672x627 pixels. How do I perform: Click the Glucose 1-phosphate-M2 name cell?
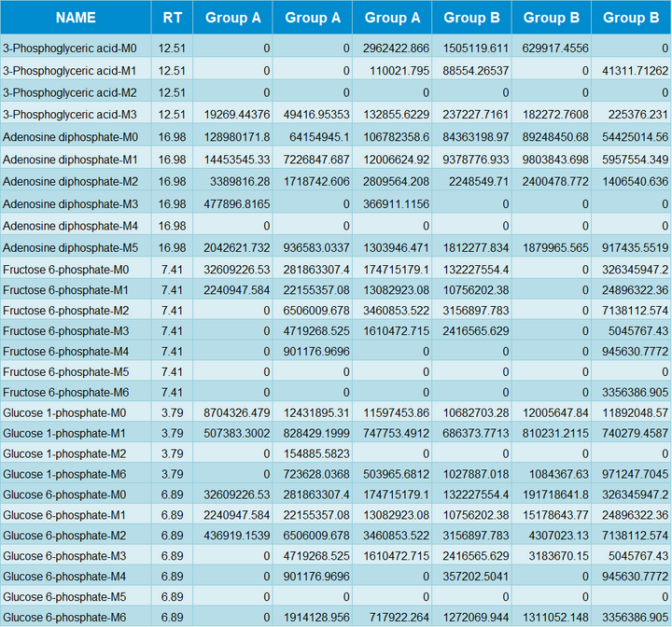[64, 454]
